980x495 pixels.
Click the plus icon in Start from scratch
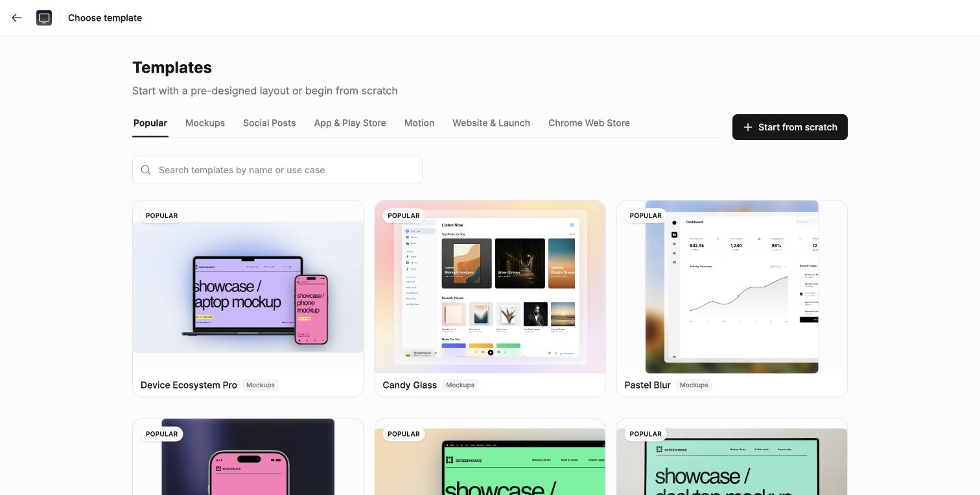coord(748,127)
